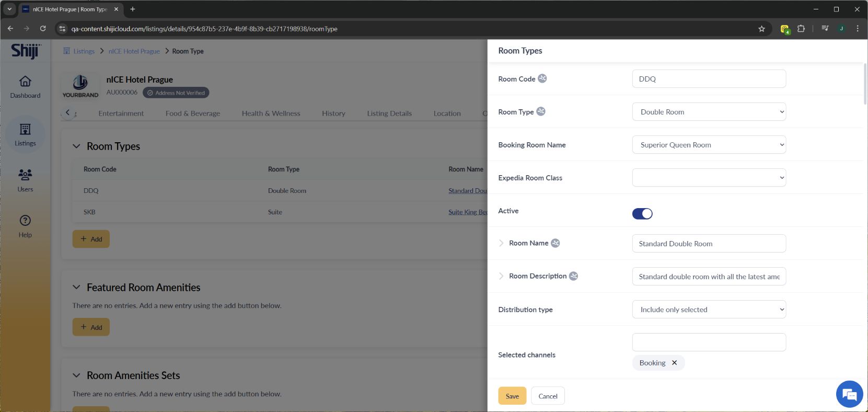868x412 pixels.
Task: Switch to the Health & Wellness tab
Action: click(271, 113)
